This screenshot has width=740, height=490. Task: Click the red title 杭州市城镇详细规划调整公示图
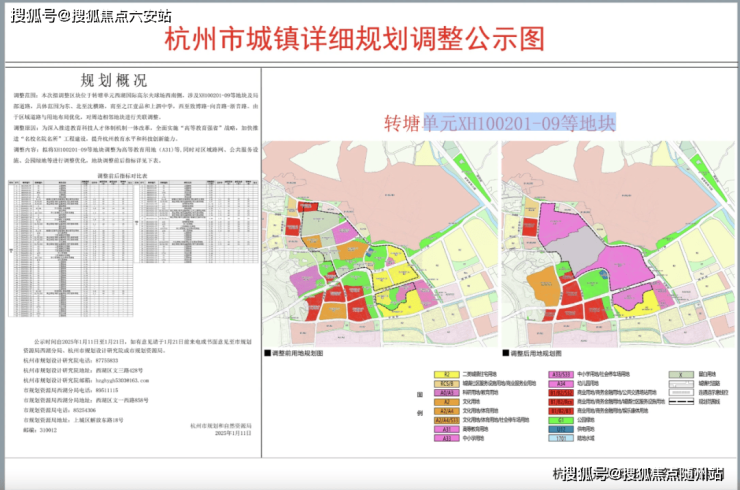[370, 40]
